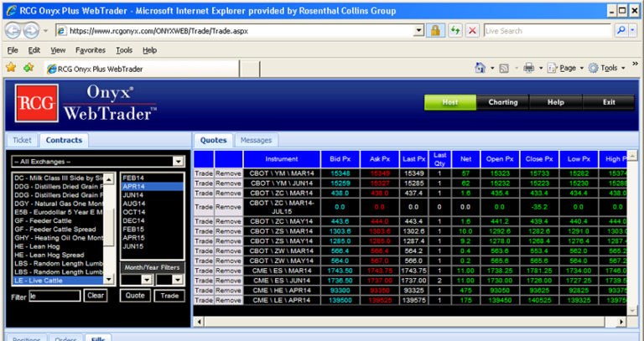
Task: Click the green Refresh page icon
Action: click(454, 30)
